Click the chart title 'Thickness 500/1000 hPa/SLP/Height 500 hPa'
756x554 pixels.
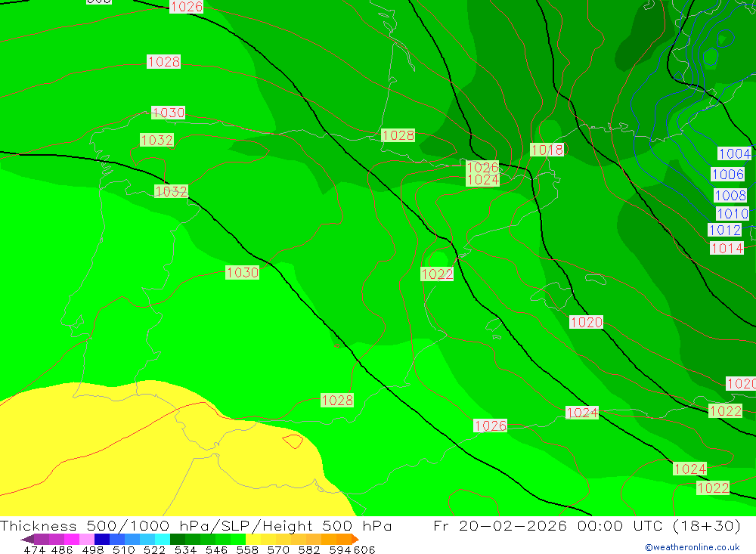(196, 525)
